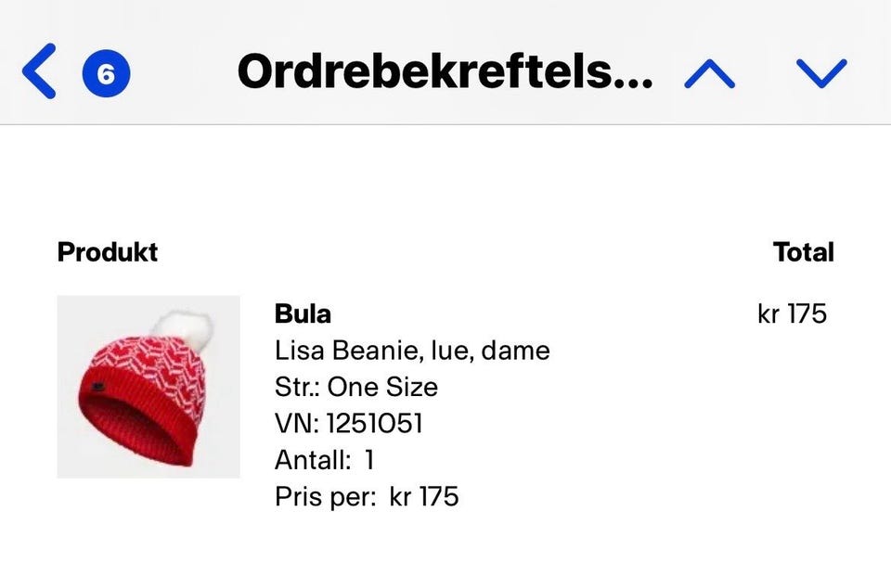
Task: Tap the Ordrebekreftels... email title
Action: coord(445,72)
